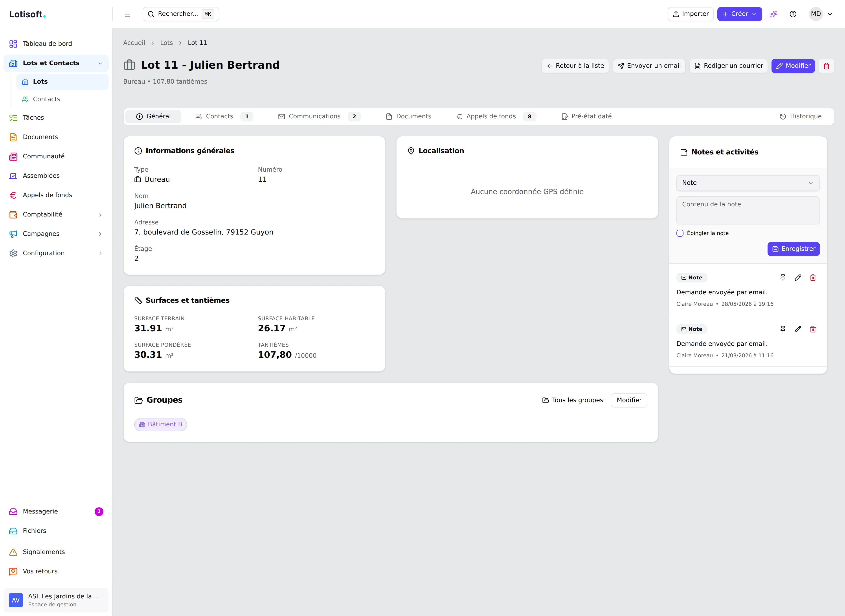Open Appels de fonds in sidebar

click(x=56, y=195)
